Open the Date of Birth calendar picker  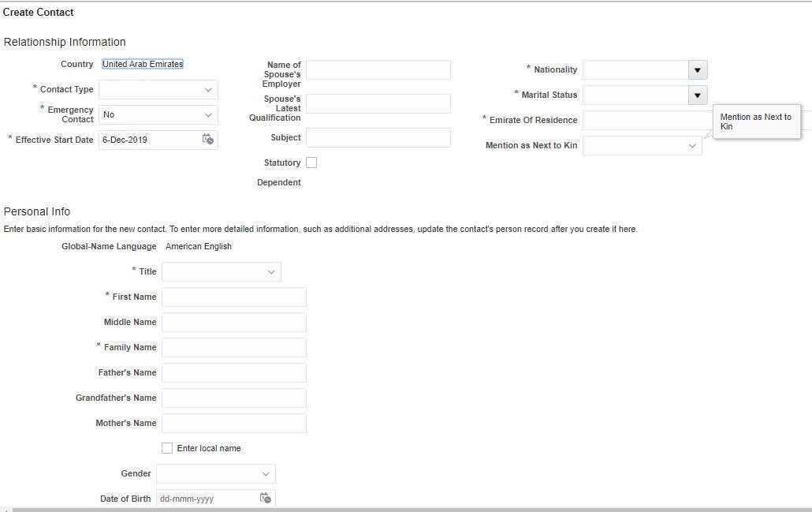click(265, 498)
